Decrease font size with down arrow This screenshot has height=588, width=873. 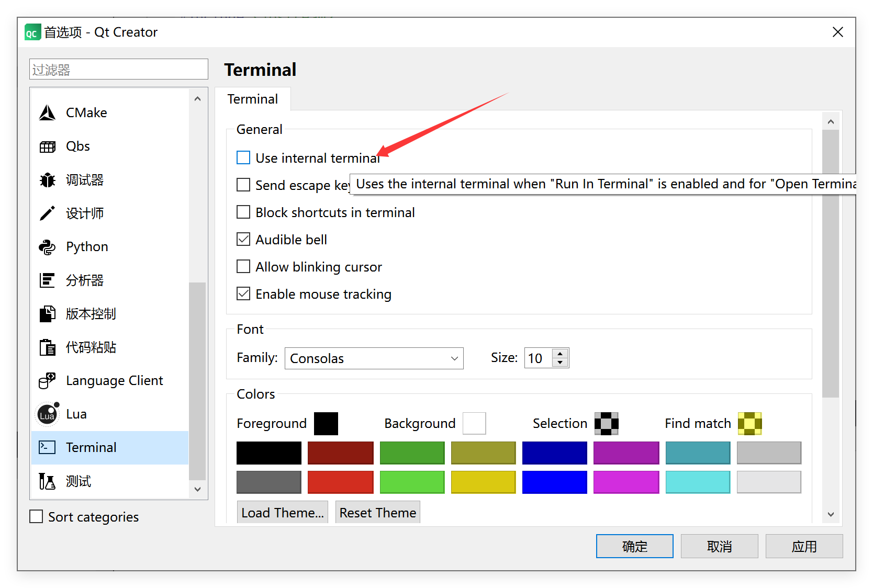560,363
